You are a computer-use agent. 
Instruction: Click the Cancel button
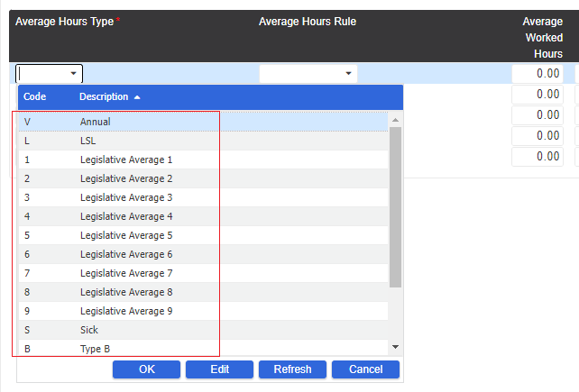point(365,369)
